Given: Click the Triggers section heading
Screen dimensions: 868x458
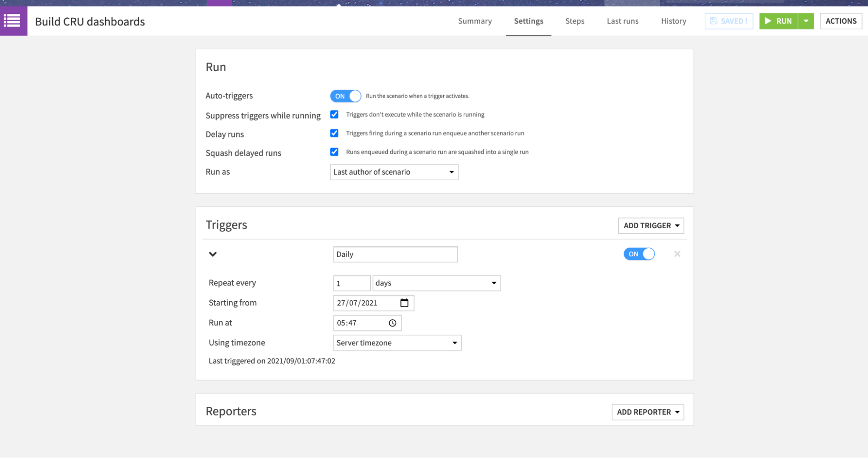Looking at the screenshot, I should (x=226, y=225).
